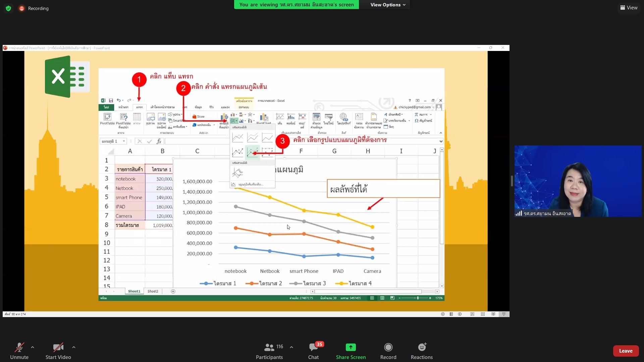This screenshot has height=362, width=644.
Task: Open the Name Box dropdown แผนภูมิ 1
Action: coord(124,141)
